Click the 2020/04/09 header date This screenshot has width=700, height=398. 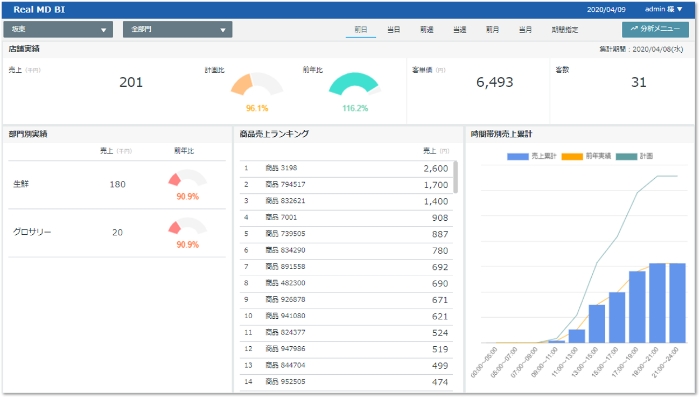tap(606, 9)
